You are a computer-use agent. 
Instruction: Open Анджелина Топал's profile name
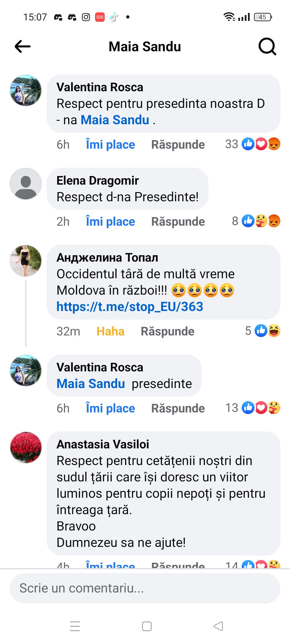click(107, 258)
